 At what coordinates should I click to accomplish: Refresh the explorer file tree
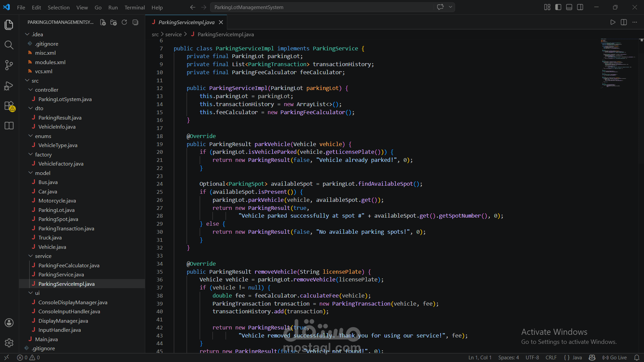click(124, 22)
